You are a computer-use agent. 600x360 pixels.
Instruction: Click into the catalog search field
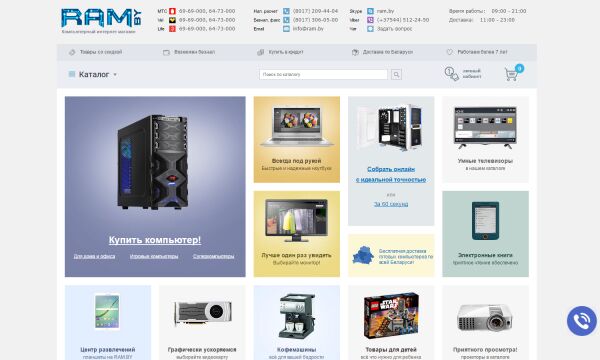323,75
